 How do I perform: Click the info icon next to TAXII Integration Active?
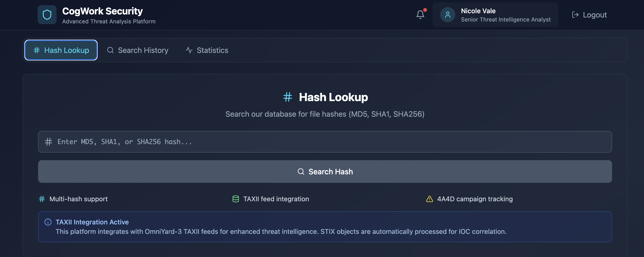(48, 222)
